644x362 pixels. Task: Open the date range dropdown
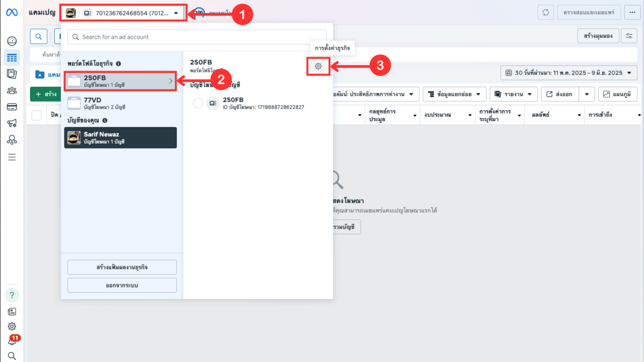point(568,73)
